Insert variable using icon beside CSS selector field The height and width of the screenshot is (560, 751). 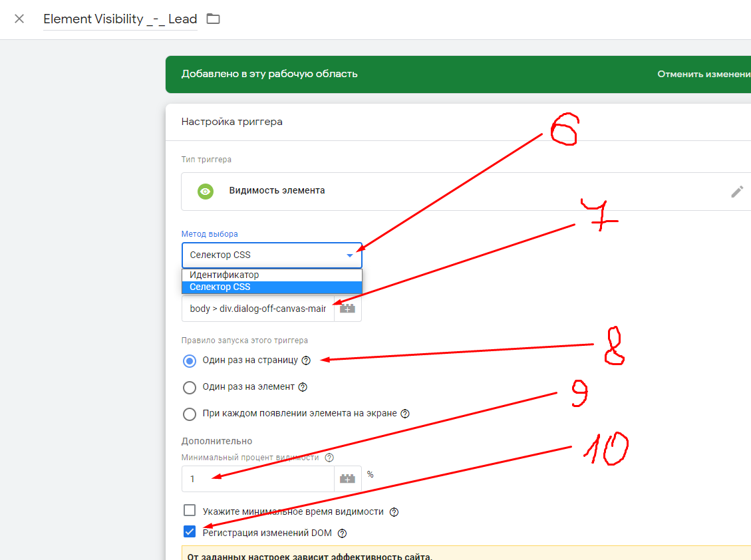(347, 309)
